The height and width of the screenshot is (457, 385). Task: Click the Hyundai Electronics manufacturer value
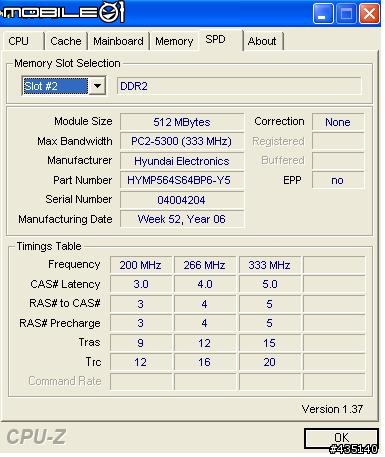coord(182,161)
